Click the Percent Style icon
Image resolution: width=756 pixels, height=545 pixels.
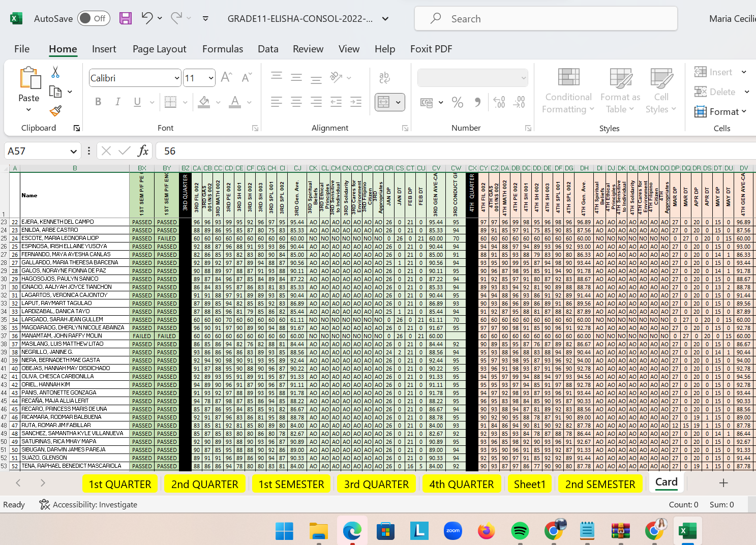[x=458, y=102]
